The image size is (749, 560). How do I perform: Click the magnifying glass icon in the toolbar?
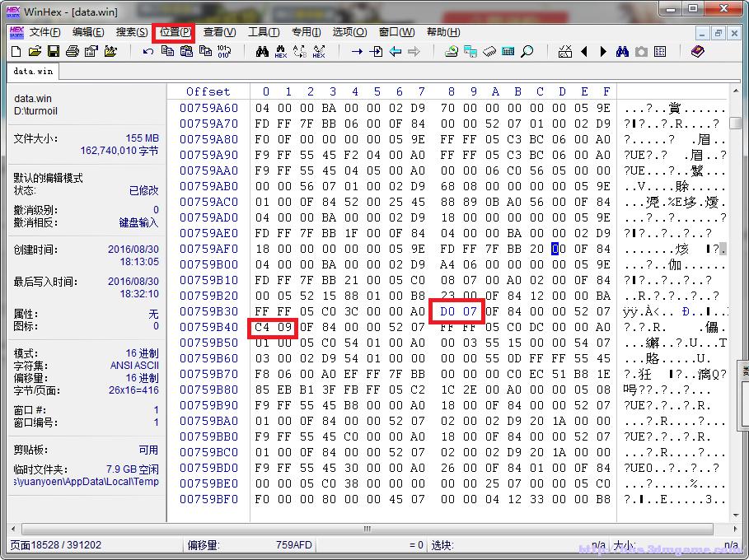(527, 51)
